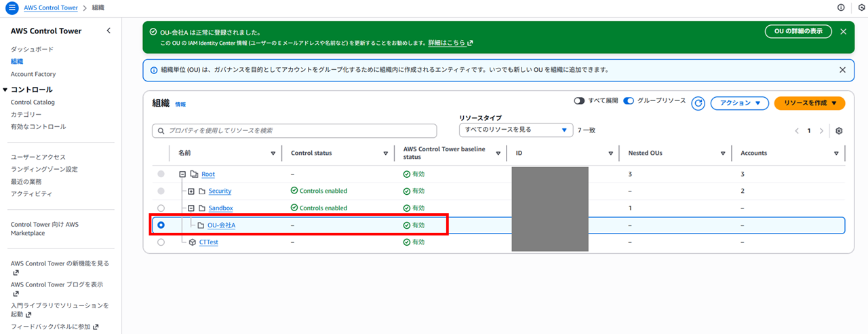This screenshot has height=334, width=868.
Task: Click the folder icon beside Sandbox
Action: point(201,208)
